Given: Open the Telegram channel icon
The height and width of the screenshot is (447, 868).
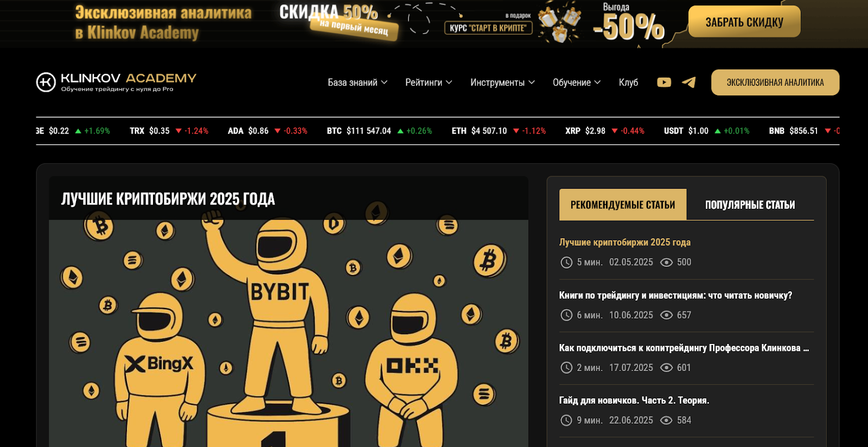Looking at the screenshot, I should pos(689,82).
